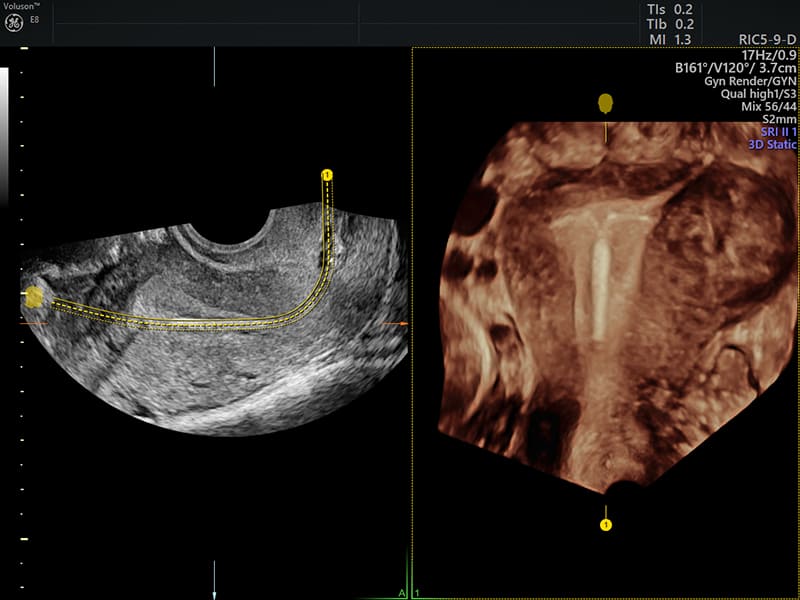Select the yellow blob at trace's left end
This screenshot has height=600, width=800.
pos(34,297)
